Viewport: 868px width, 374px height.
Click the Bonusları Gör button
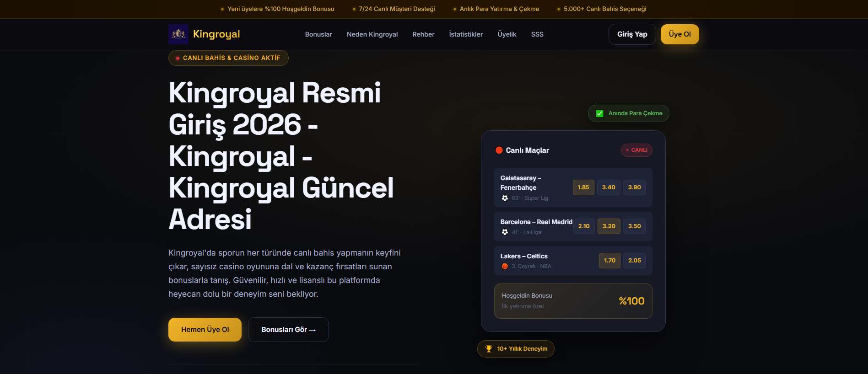tap(288, 330)
